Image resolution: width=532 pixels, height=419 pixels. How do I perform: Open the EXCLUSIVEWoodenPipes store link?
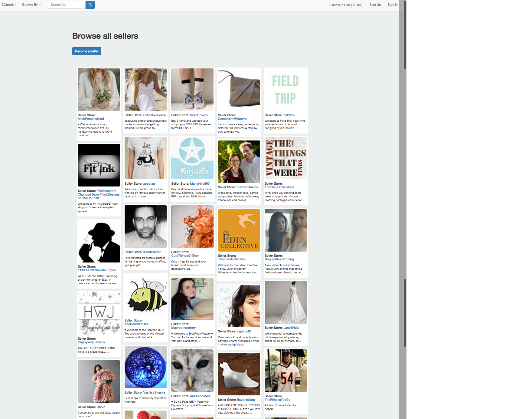point(97,270)
